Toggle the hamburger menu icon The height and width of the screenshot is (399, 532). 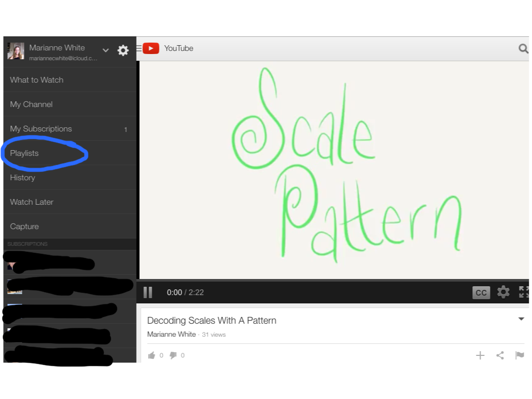(x=139, y=48)
